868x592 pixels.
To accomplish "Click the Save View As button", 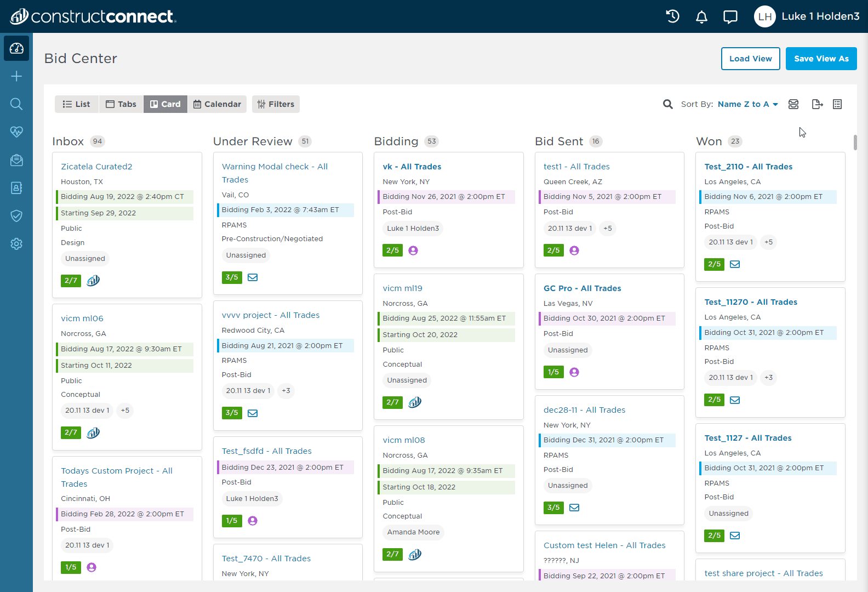I will [821, 59].
